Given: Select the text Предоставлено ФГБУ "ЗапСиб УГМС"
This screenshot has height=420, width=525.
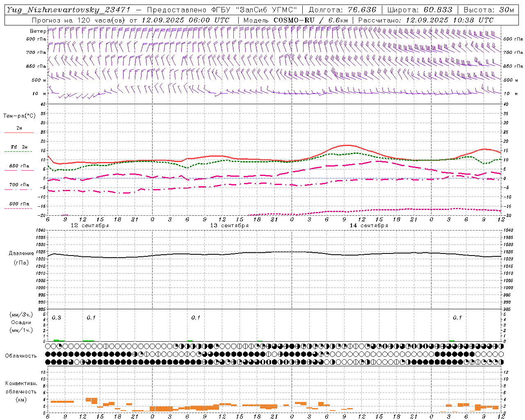Looking at the screenshot, I should (221, 10).
